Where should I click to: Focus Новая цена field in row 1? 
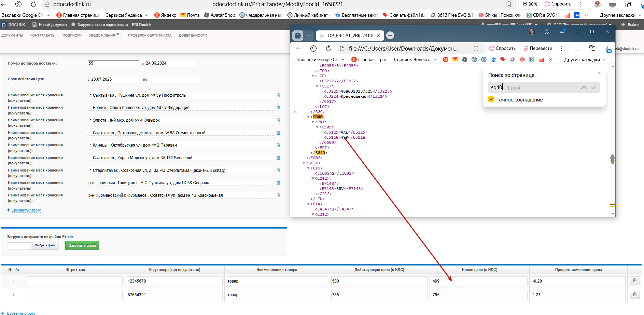(479, 281)
